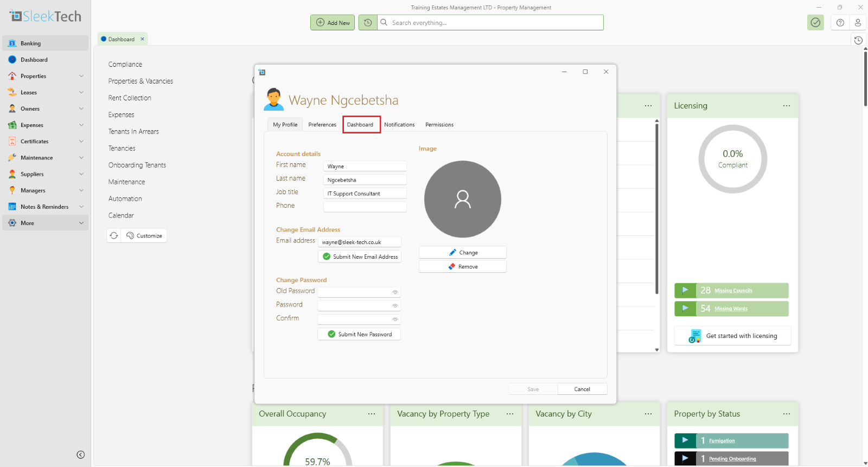
Task: Show the Confirm password characters
Action: pos(395,319)
